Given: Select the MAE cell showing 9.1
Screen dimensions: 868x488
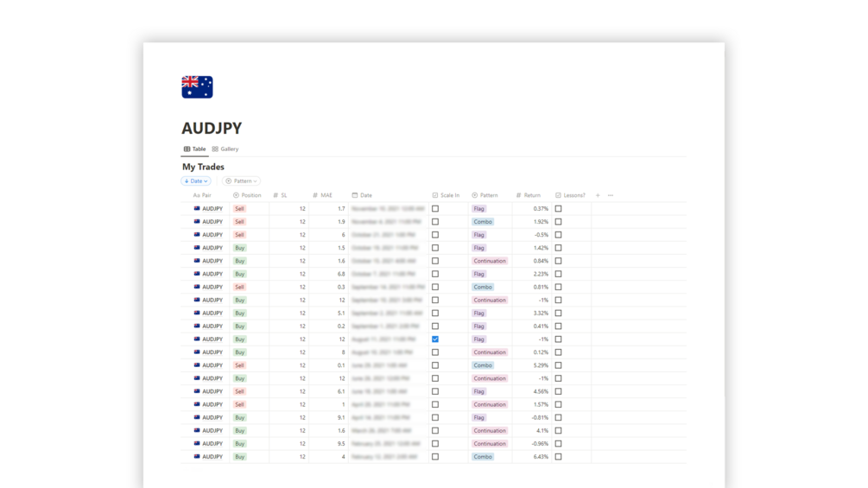Looking at the screenshot, I should point(329,418).
